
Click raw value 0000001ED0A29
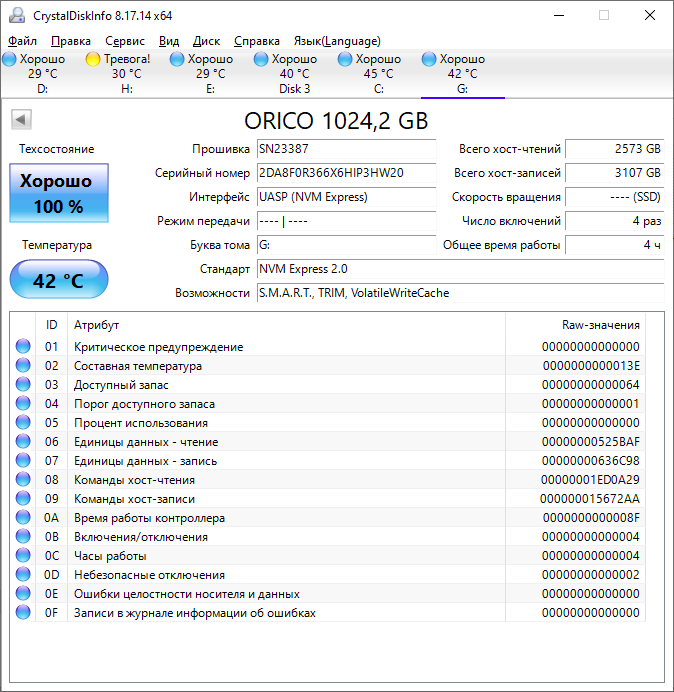pos(590,480)
